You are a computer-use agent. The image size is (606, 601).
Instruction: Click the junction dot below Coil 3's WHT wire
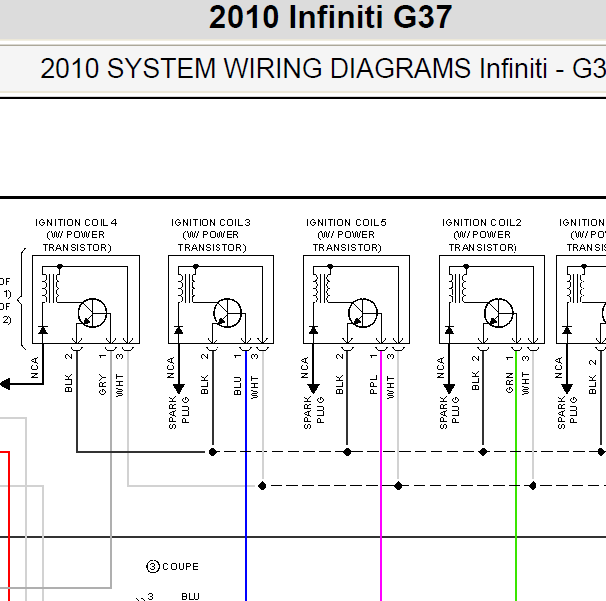pos(262,486)
